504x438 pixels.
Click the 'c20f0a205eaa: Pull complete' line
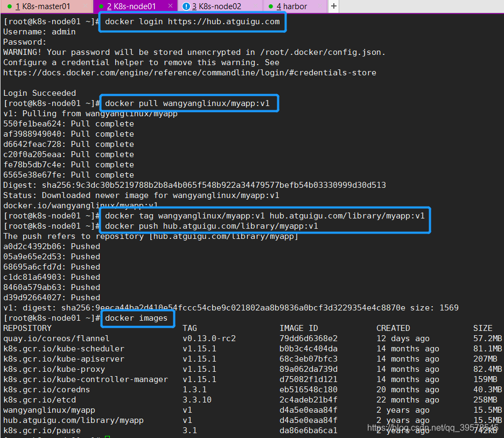point(68,154)
